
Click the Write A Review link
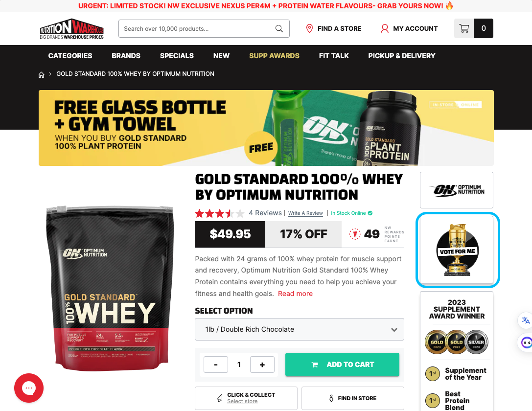click(x=305, y=213)
